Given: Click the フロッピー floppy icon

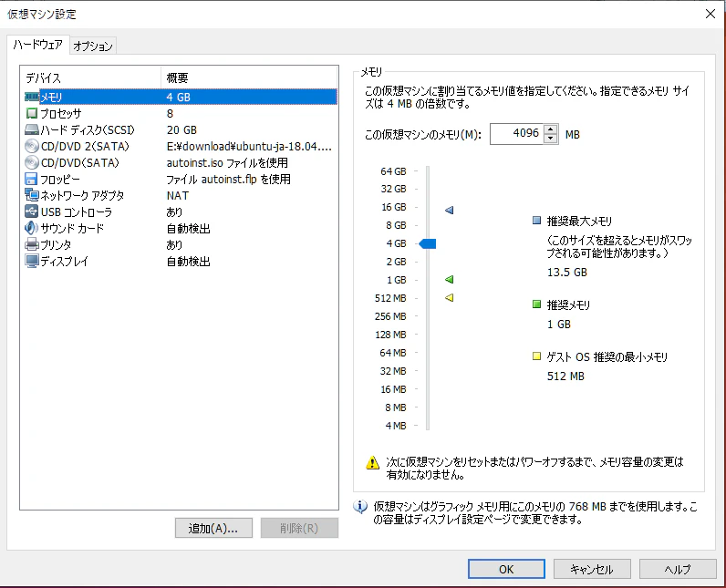Looking at the screenshot, I should [31, 179].
